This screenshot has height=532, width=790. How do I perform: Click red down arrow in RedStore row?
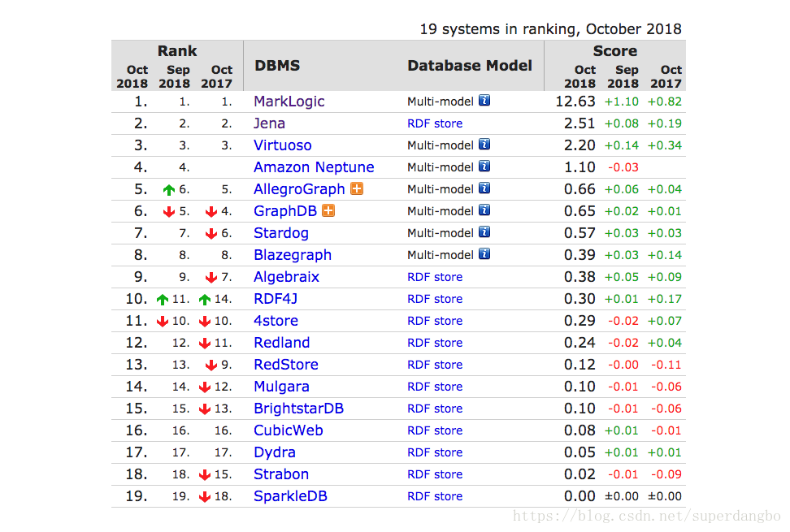(211, 365)
